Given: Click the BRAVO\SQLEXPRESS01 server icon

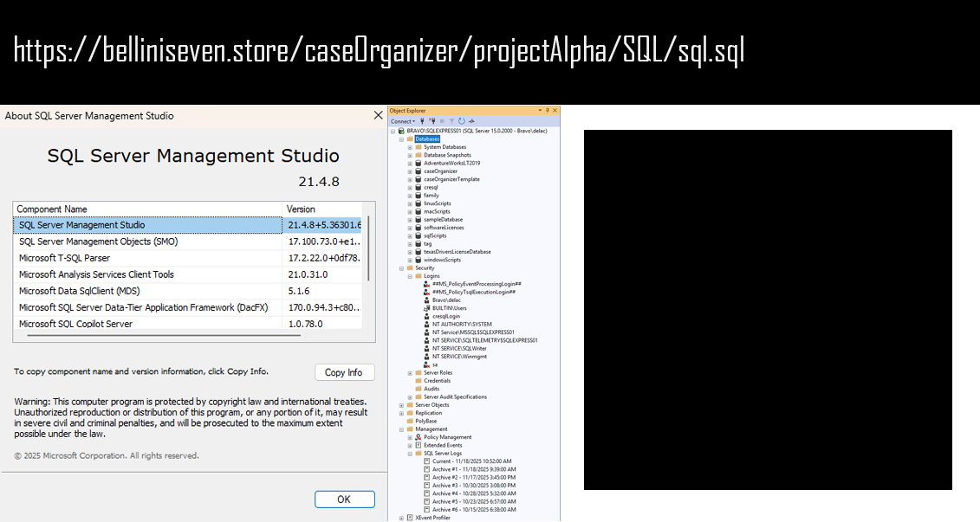Looking at the screenshot, I should 401,131.
